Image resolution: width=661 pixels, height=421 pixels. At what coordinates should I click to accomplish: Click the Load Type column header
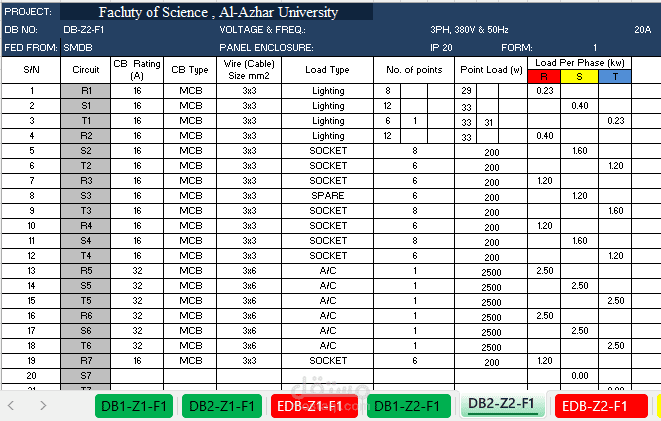click(328, 70)
